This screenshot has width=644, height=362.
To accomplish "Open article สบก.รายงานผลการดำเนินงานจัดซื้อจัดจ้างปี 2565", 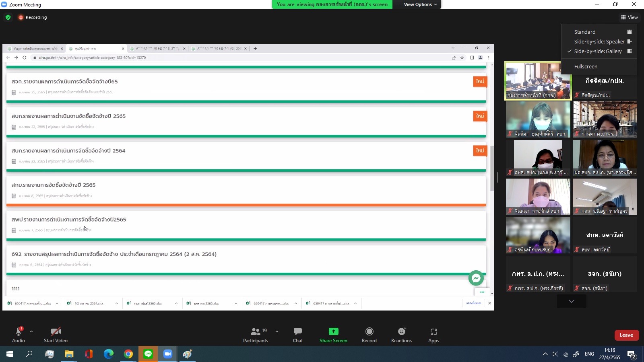I will click(x=68, y=116).
